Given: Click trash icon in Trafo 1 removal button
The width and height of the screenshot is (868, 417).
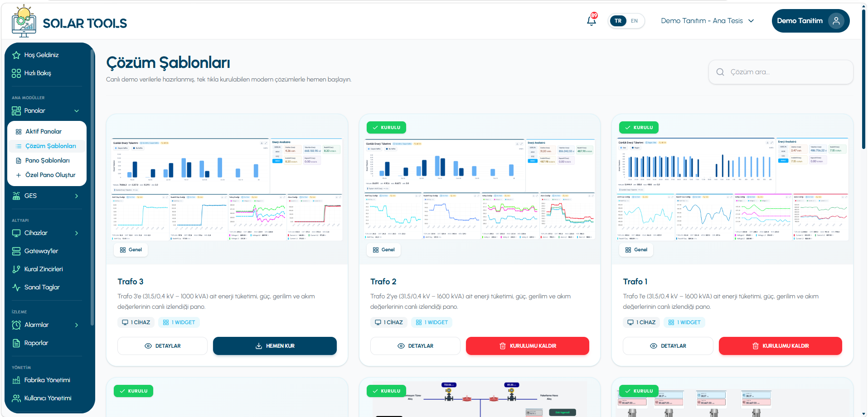Looking at the screenshot, I should pyautogui.click(x=756, y=346).
